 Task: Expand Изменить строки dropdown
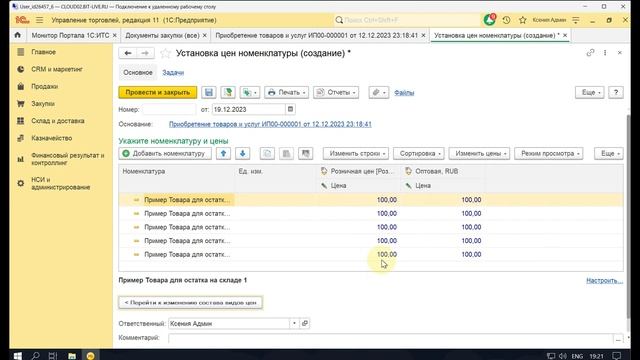[x=356, y=153]
